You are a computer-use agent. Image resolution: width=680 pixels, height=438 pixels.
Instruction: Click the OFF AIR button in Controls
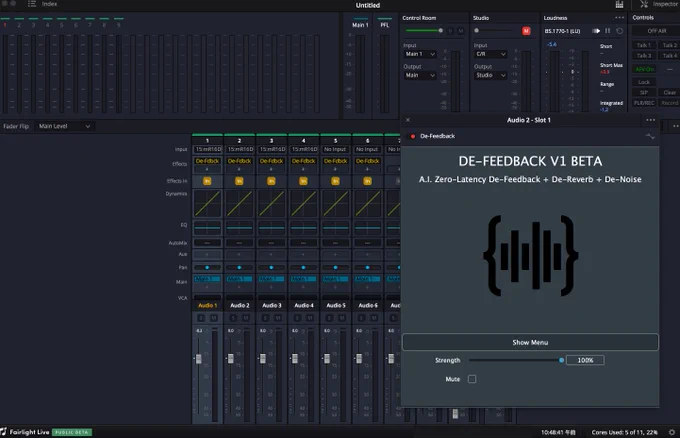656,31
